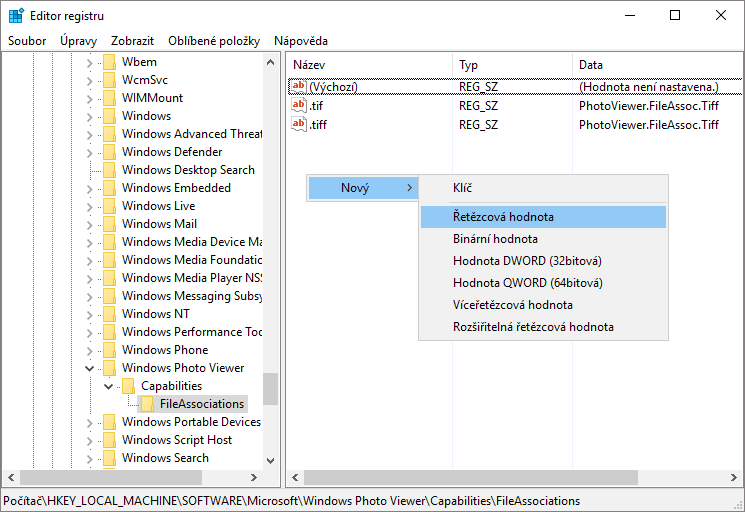The image size is (745, 512).
Task: Click the Windows Defender folder icon
Action: [109, 152]
